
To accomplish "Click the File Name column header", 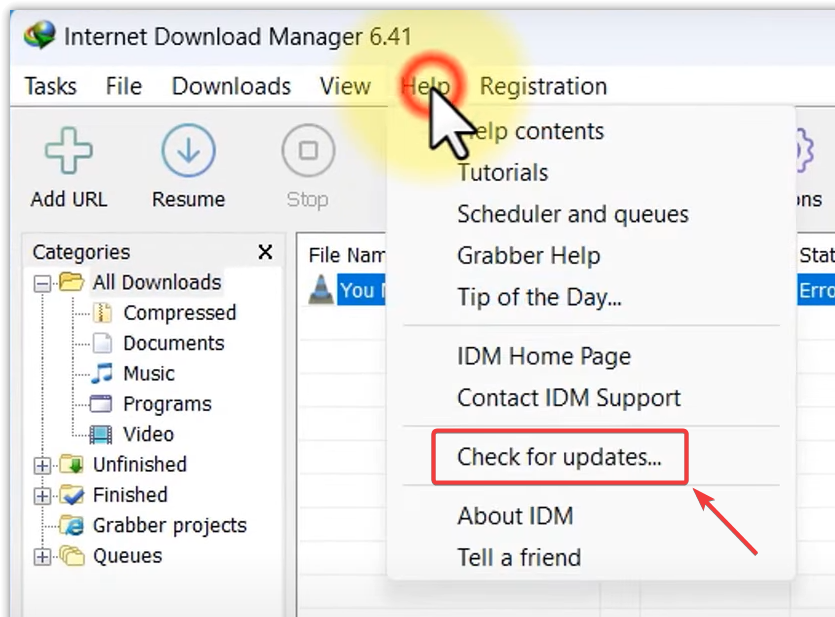I will (x=346, y=255).
